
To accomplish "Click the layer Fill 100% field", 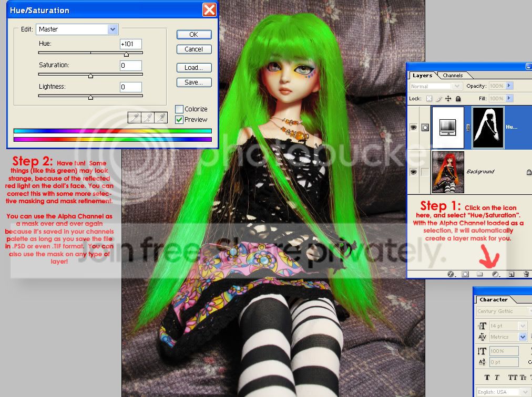I will click(x=497, y=99).
